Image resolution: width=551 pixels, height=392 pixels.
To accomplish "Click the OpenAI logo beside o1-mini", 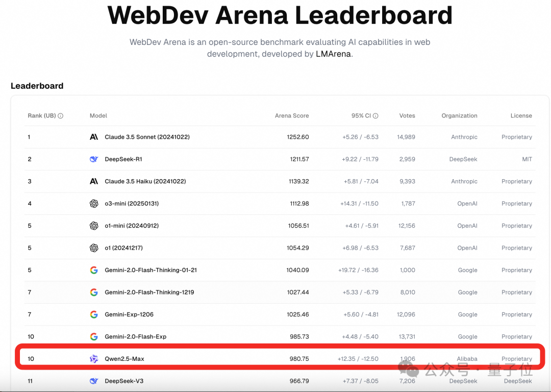I will pyautogui.click(x=94, y=226).
